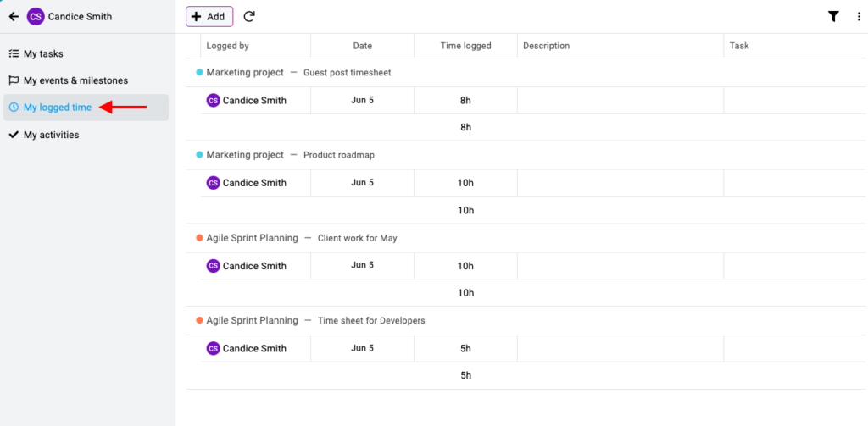Click the back arrow icon
868x426 pixels.
14,16
